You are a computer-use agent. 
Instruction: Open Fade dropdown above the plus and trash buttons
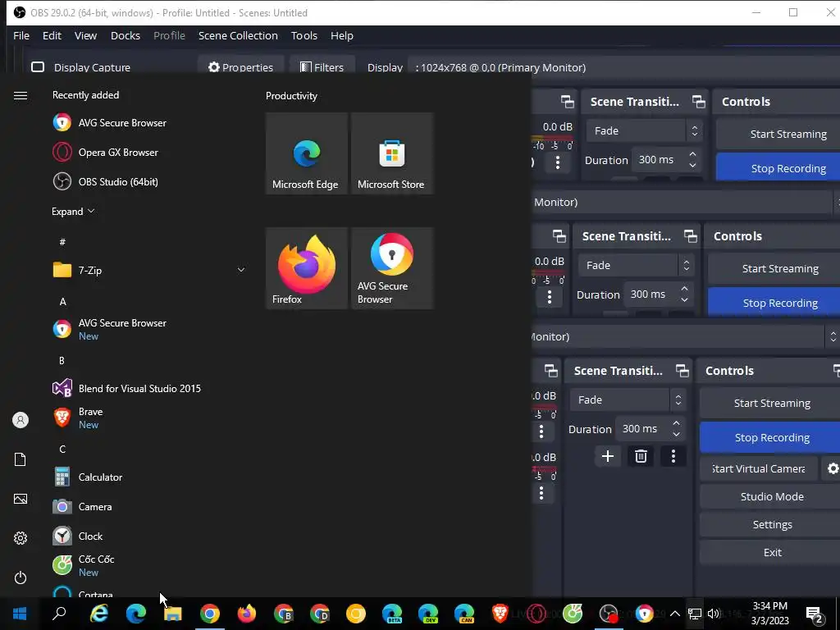click(627, 399)
